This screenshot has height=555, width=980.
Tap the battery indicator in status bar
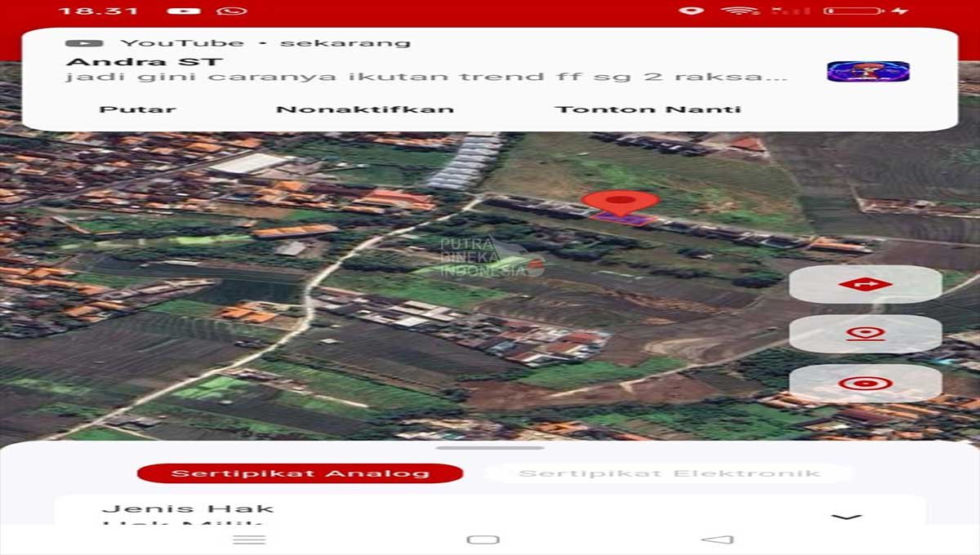(x=853, y=11)
